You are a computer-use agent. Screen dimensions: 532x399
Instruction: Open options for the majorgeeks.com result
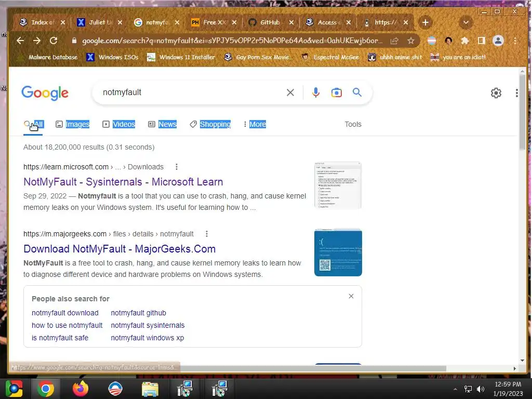pos(207,234)
